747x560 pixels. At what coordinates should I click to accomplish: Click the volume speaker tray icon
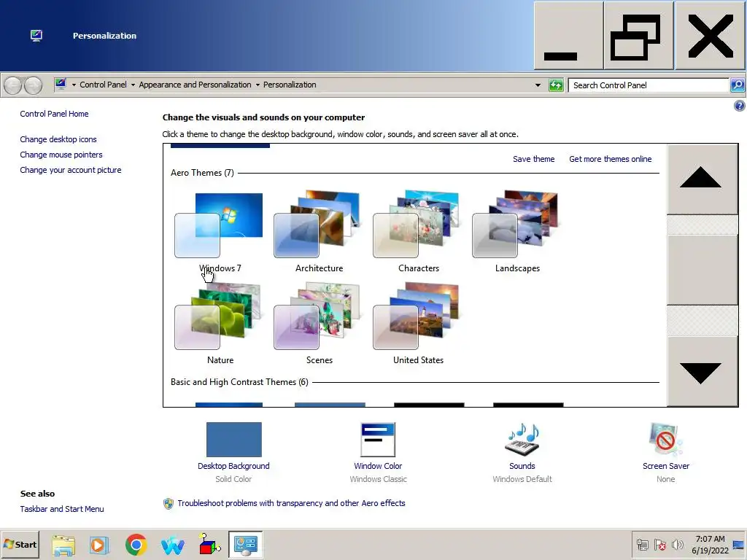click(677, 545)
